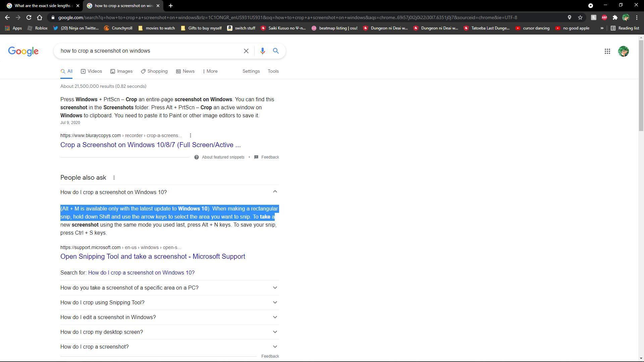Click the voice search microphone icon

tap(262, 51)
